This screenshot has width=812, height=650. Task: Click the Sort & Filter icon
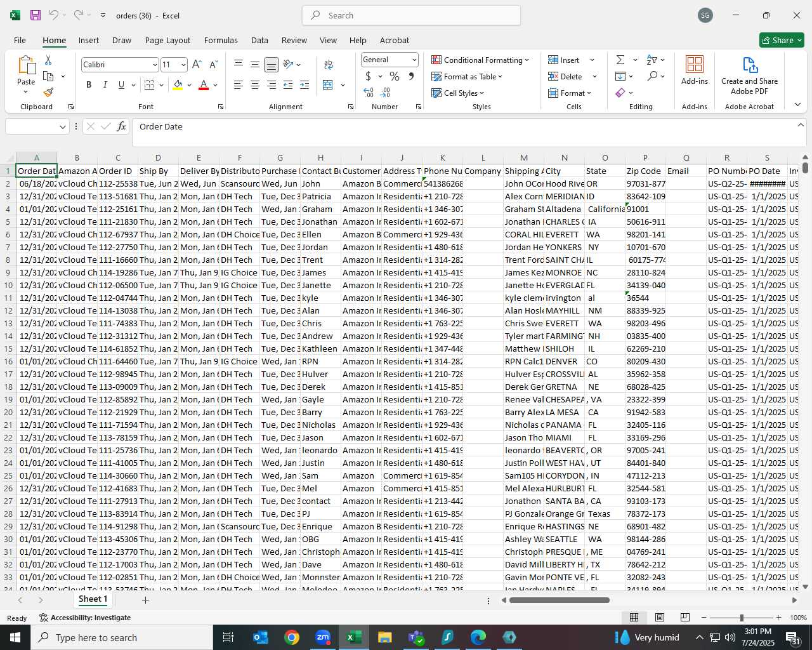pos(652,60)
